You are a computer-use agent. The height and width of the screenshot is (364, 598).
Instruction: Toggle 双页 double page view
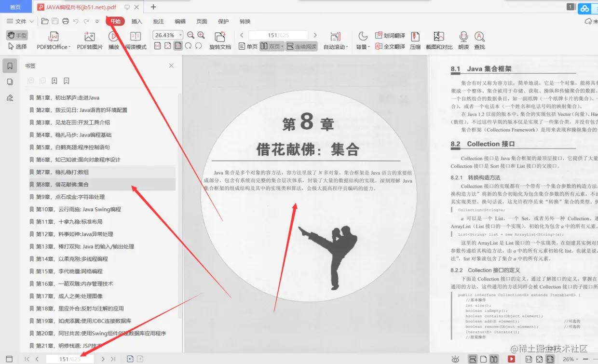pyautogui.click(x=272, y=47)
